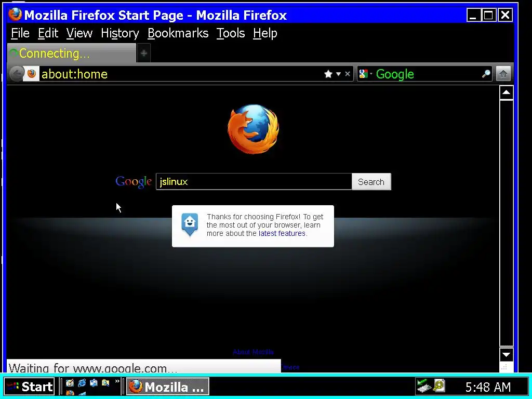Click the Firefox site identity icon in address bar

coord(32,74)
